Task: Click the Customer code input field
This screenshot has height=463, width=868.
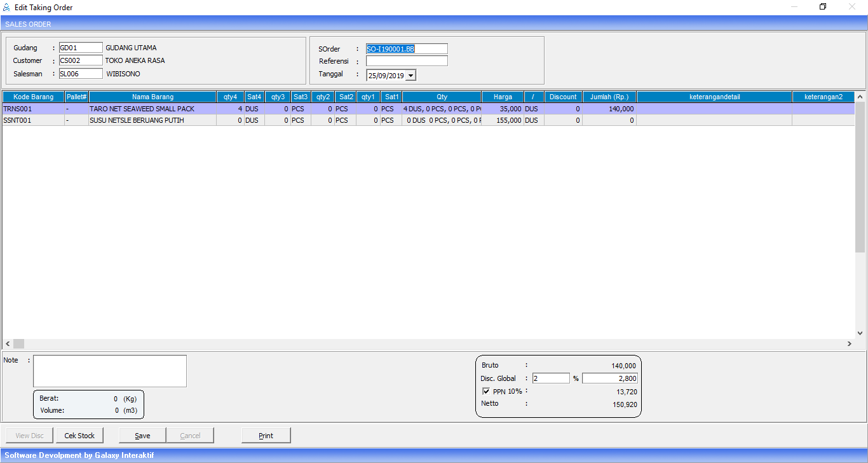Action: tap(80, 60)
